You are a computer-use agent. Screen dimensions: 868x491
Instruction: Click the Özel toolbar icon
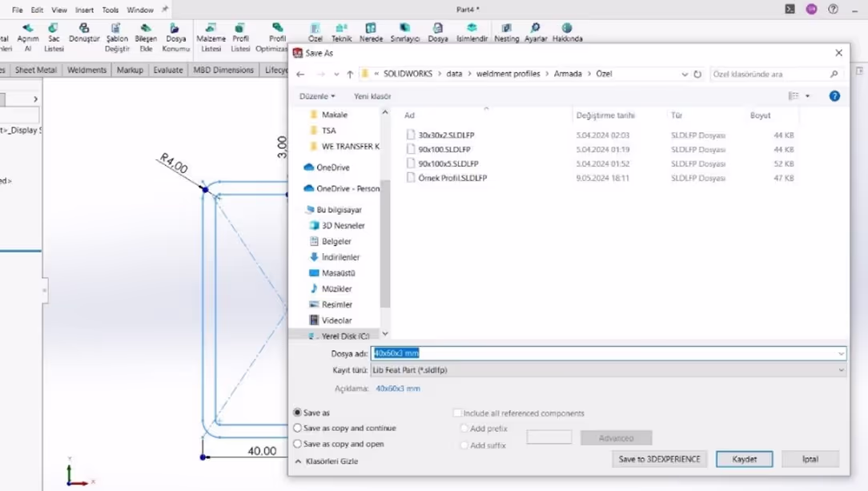pyautogui.click(x=315, y=33)
